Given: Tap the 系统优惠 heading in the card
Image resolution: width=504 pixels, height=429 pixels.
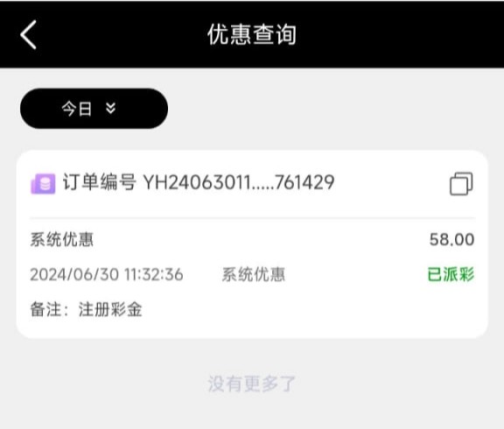Looking at the screenshot, I should point(62,240).
